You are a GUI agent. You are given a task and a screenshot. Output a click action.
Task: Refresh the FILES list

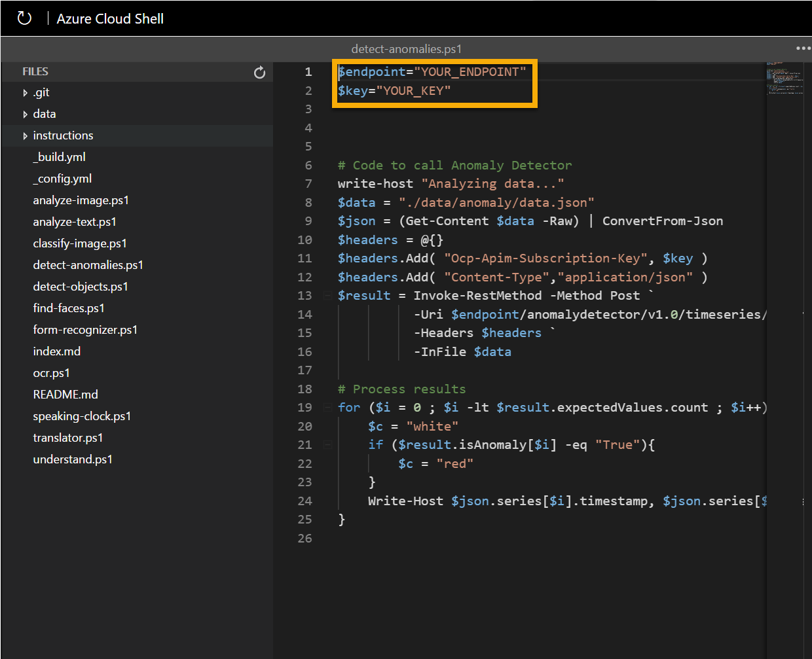259,72
